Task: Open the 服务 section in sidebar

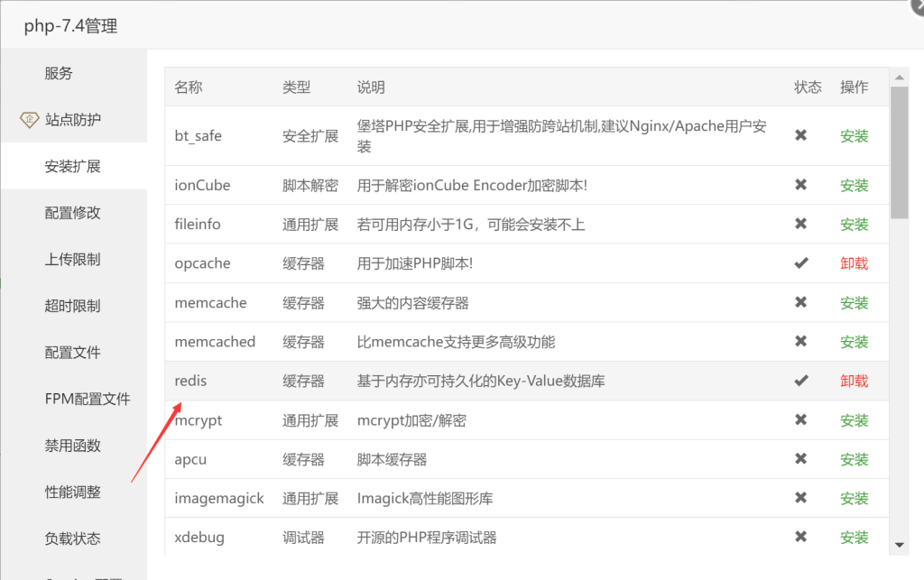Action: pos(58,73)
